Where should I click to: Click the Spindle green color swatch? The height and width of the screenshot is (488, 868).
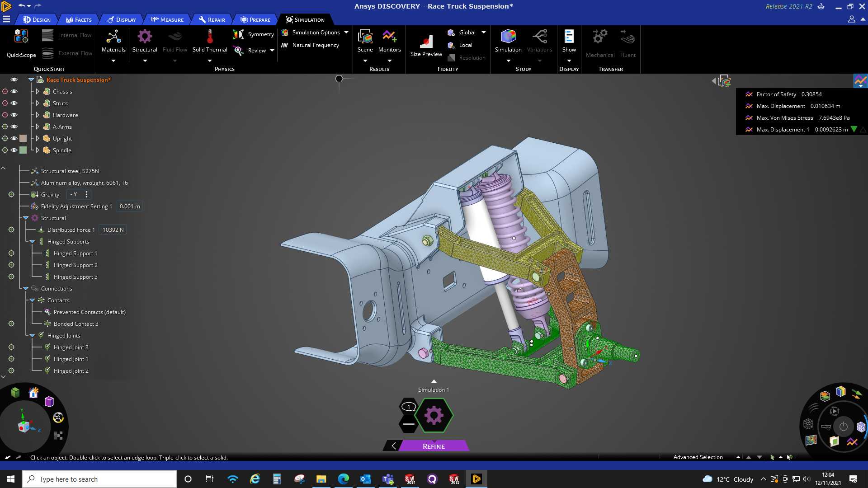[23, 150]
